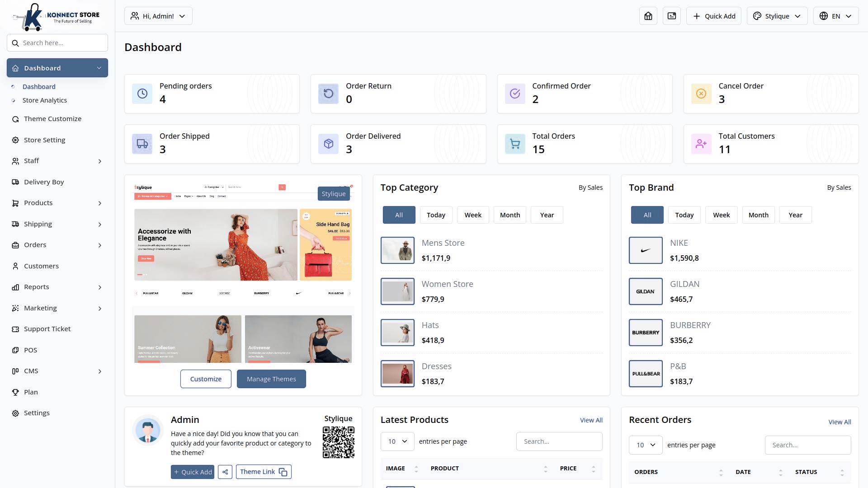The image size is (868, 488).
Task: Open Latest Products entries per page dropdown
Action: [397, 441]
